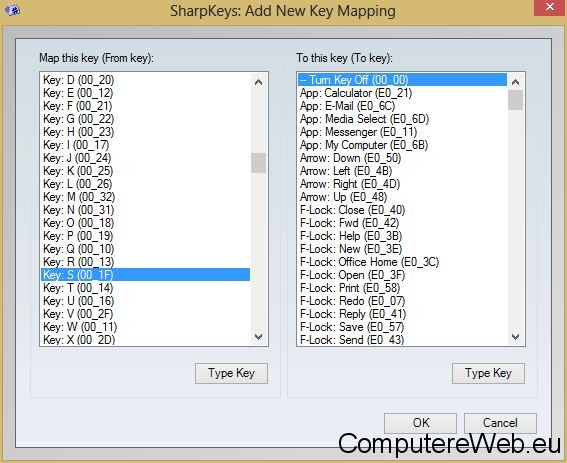Select F-Lock: Print (E0_58)
567x463 pixels.
tap(402, 288)
